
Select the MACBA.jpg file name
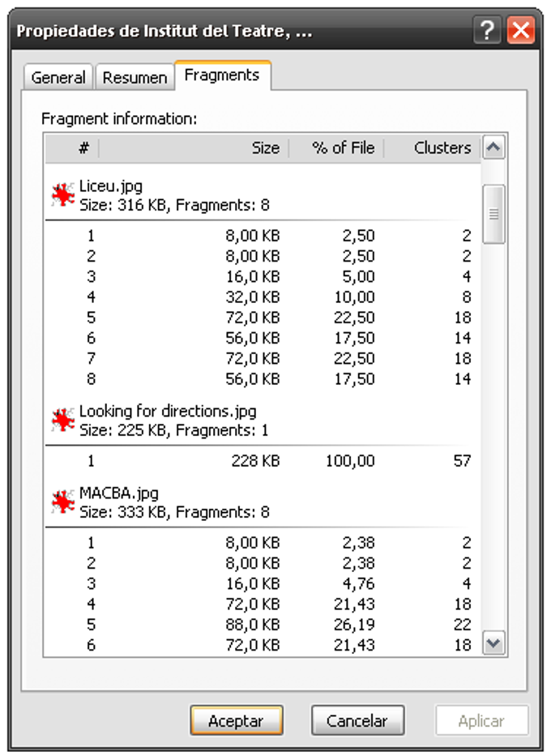coord(118,493)
